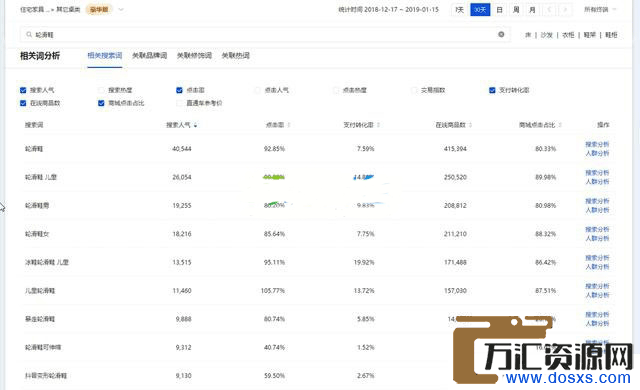Switch to the 关联品牌词 tab
The height and width of the screenshot is (390, 640).
click(x=149, y=55)
